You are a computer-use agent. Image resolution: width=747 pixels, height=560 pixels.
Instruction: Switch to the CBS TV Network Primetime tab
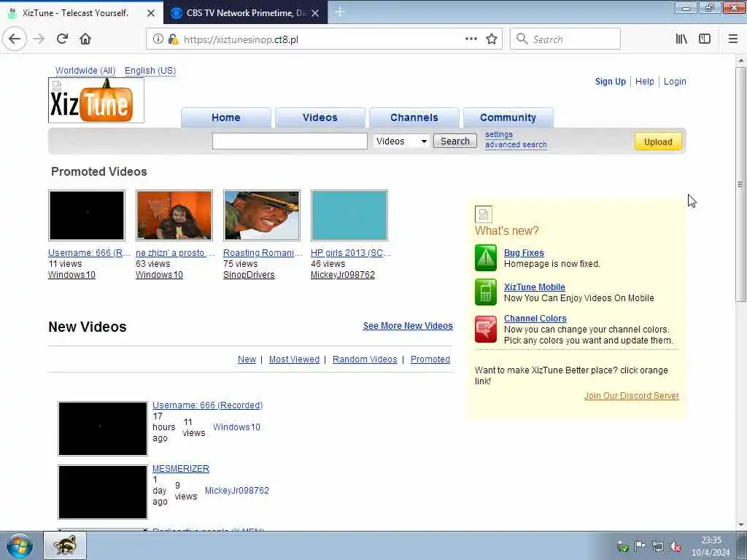[245, 13]
